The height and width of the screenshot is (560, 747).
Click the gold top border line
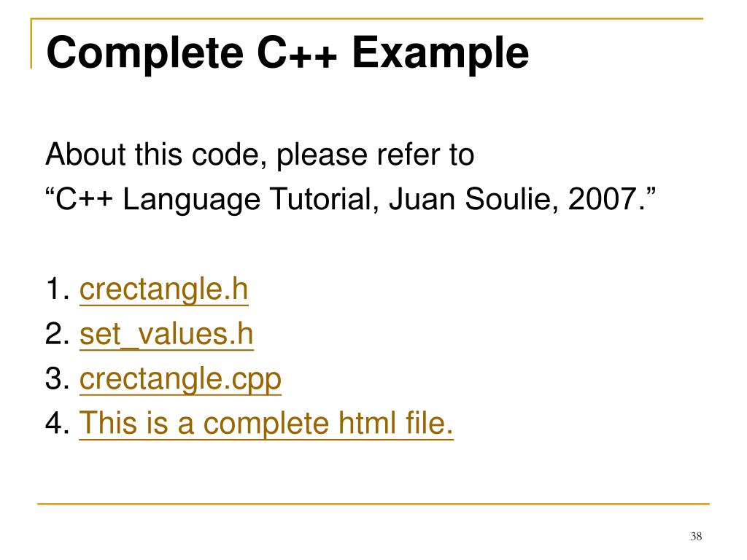point(367,18)
